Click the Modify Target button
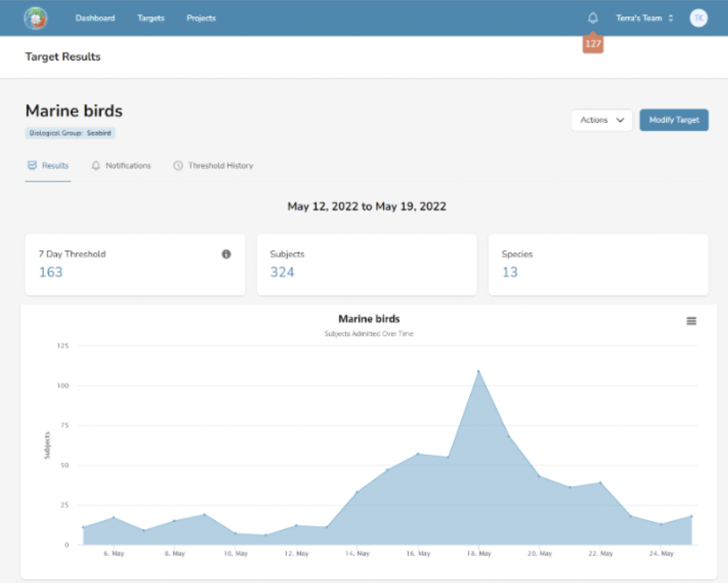728x583 pixels. click(674, 120)
